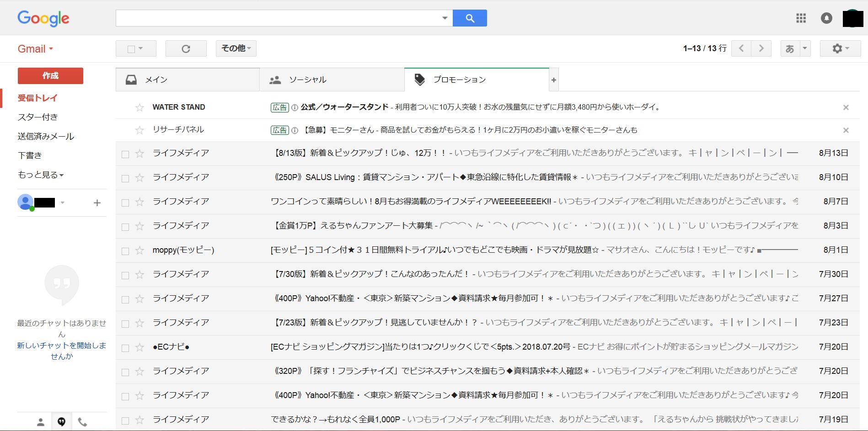This screenshot has height=431, width=868.
Task: Open the contacts person icon at bottom
Action: click(x=41, y=422)
